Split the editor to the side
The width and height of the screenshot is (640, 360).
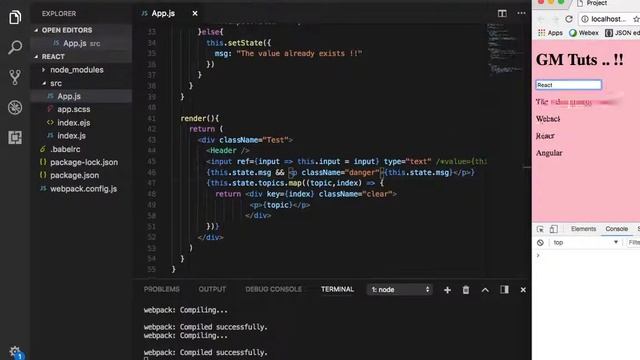tap(502, 13)
